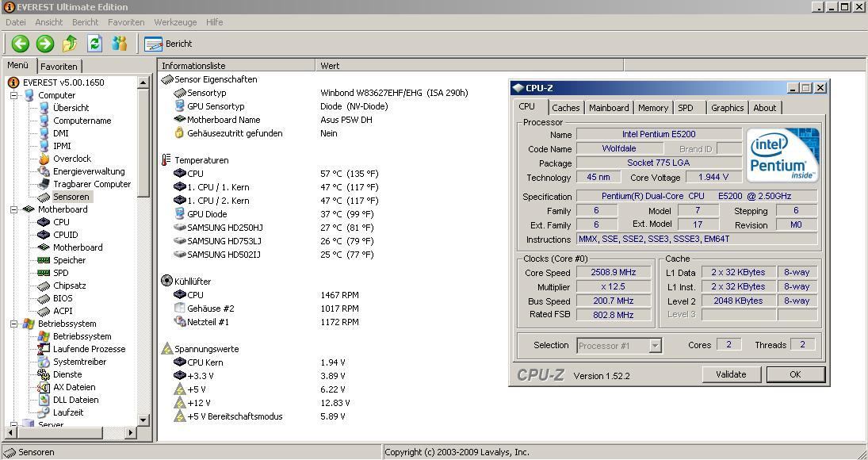The width and height of the screenshot is (868, 460).
Task: Select the GPU Sensortyp monitor icon row
Action: coord(209,106)
